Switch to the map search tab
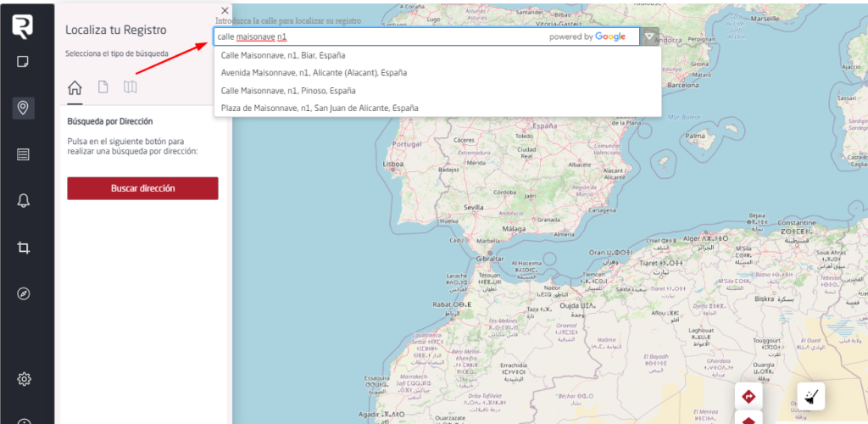Viewport: 868px width, 424px height. 130,87
